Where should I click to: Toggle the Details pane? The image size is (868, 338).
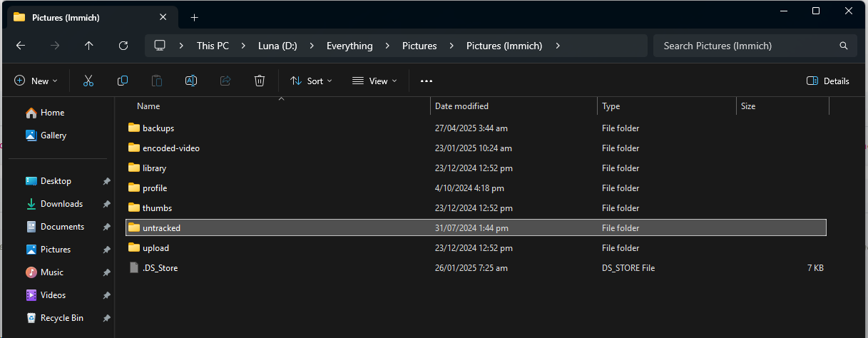coord(828,81)
